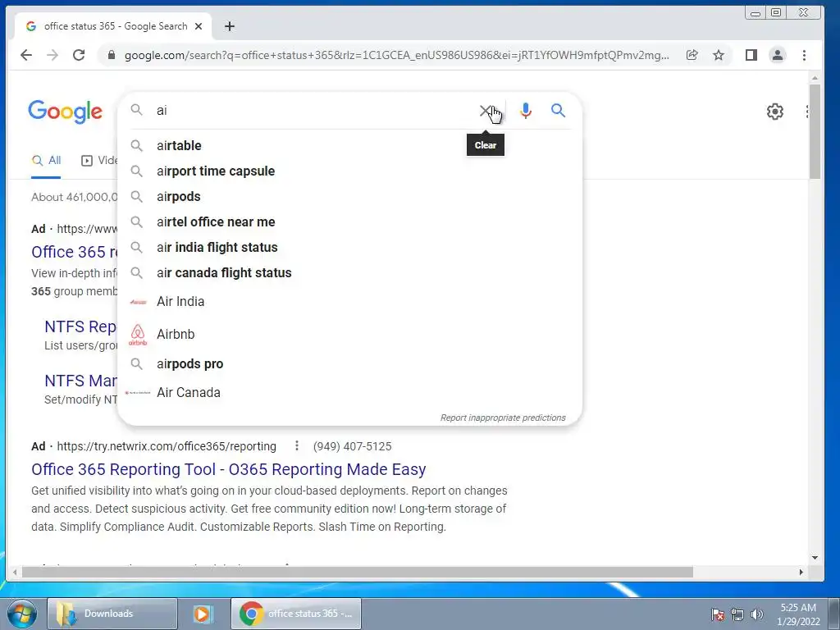840x630 pixels.
Task: Open the Windows Start menu
Action: point(21,614)
